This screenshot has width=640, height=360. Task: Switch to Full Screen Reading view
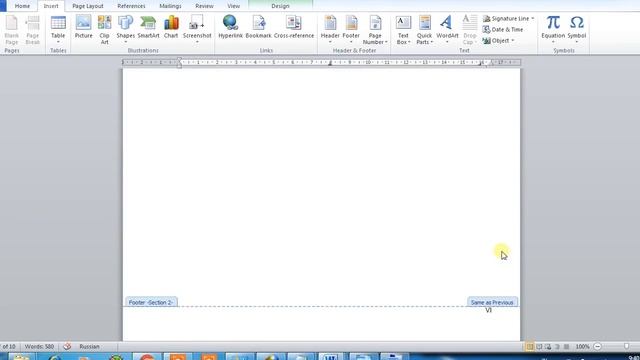(539, 347)
